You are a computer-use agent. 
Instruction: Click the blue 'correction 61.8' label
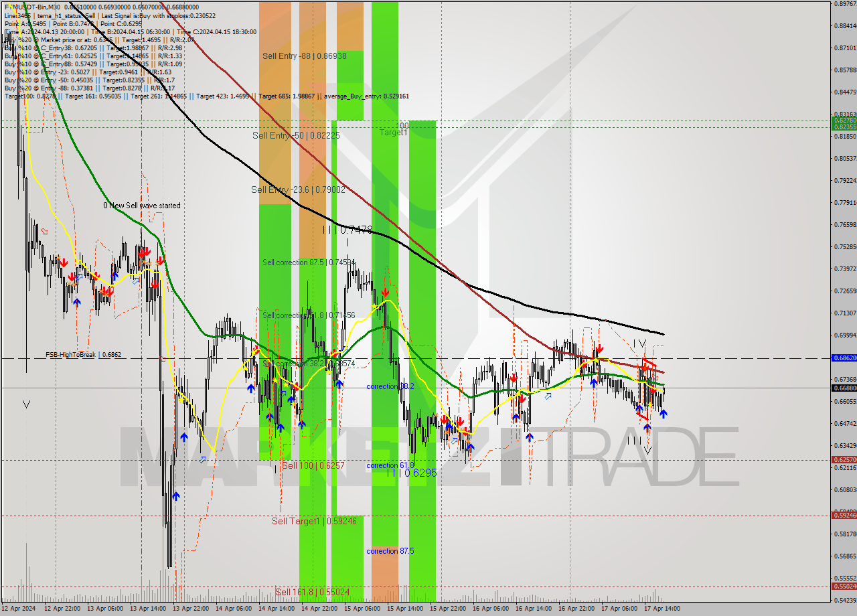[390, 465]
